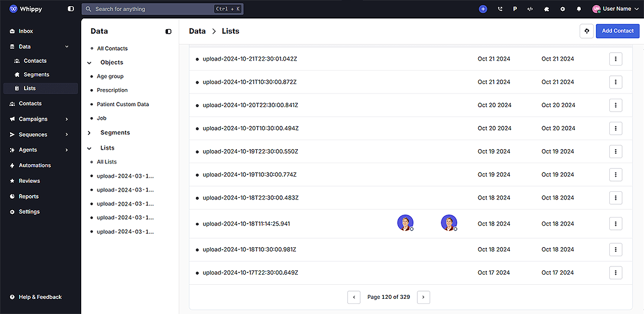The width and height of the screenshot is (644, 314).
Task: Open the phone dialer icon
Action: pos(500,8)
